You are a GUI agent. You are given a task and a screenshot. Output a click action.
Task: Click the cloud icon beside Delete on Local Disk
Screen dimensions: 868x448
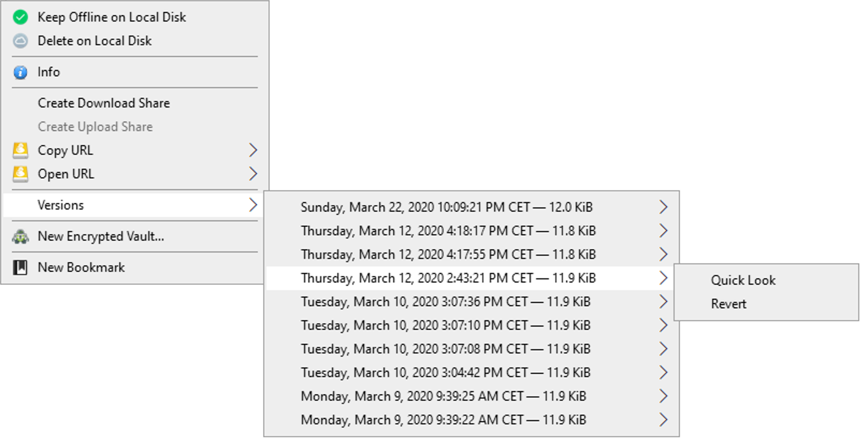click(20, 41)
